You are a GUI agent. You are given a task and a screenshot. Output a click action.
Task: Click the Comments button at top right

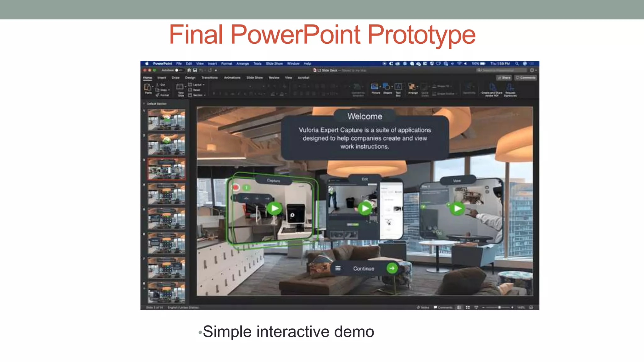click(526, 78)
